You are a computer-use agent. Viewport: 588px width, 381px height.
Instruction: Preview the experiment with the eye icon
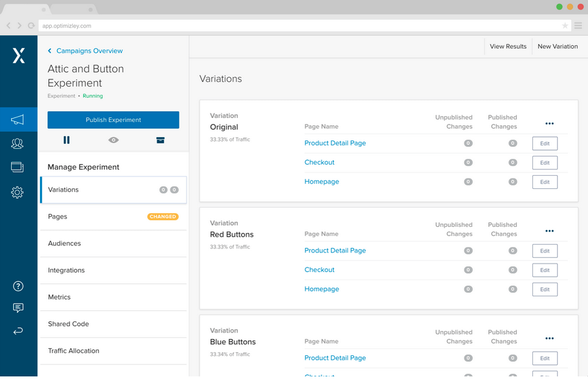(113, 140)
